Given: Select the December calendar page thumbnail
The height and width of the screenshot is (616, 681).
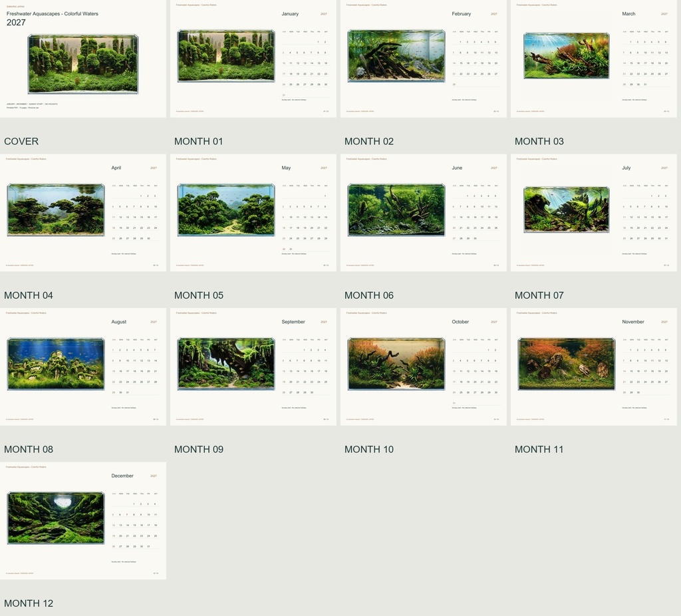Looking at the screenshot, I should pyautogui.click(x=83, y=521).
